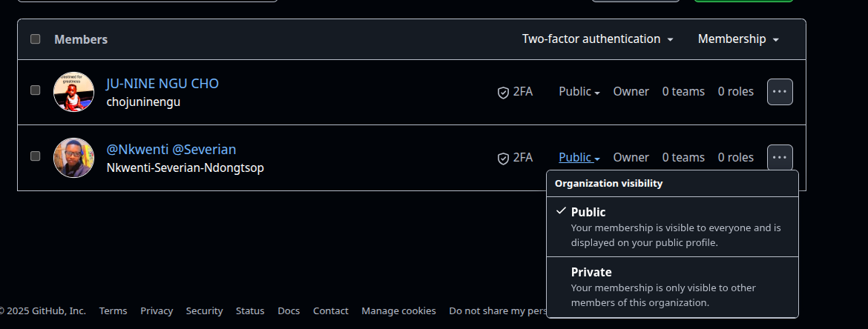Screen dimensions: 868x329
Task: Select the checkbox for Nkwenti-Severian-Ndongtsop
Action: click(36, 156)
